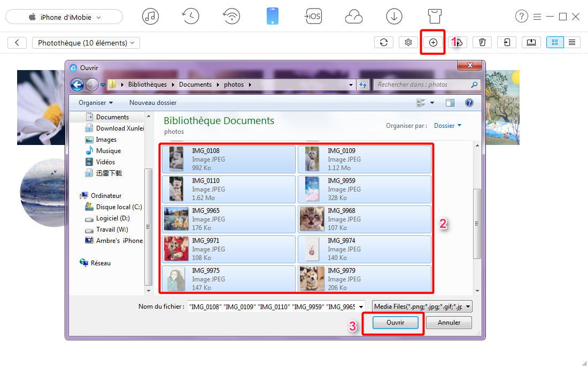Select the IMG_9968 file
This screenshot has width=588, height=367.
click(365, 219)
